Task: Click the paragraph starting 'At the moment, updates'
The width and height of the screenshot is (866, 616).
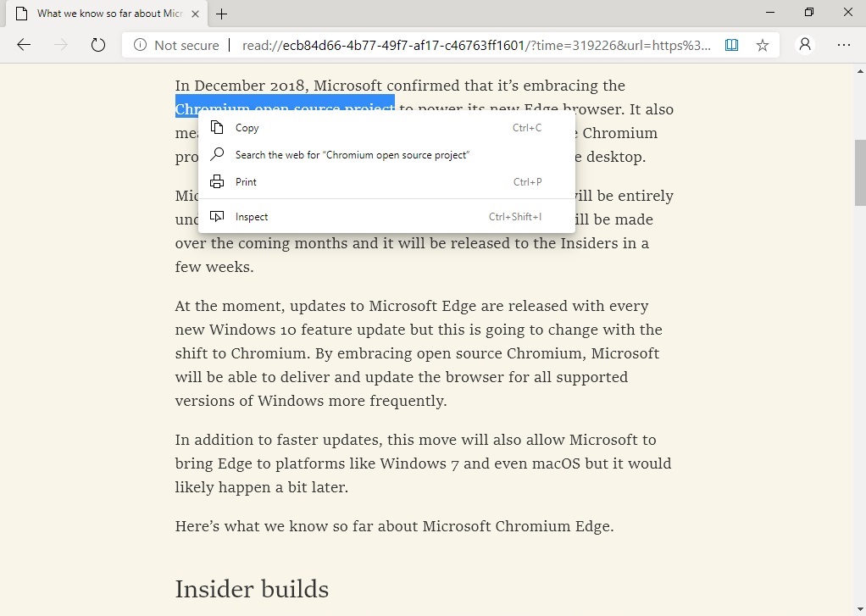Action: (419, 353)
